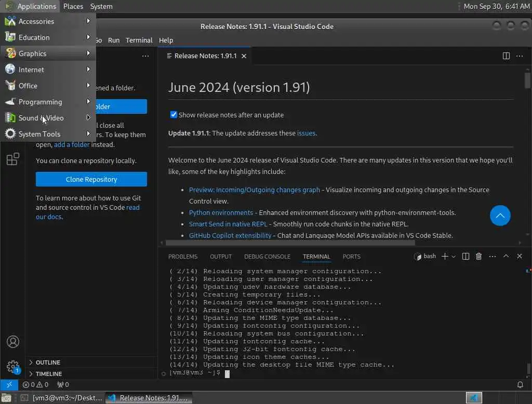Click the show desktop icon in taskbar
This screenshot has width=532, height=404.
(6, 398)
